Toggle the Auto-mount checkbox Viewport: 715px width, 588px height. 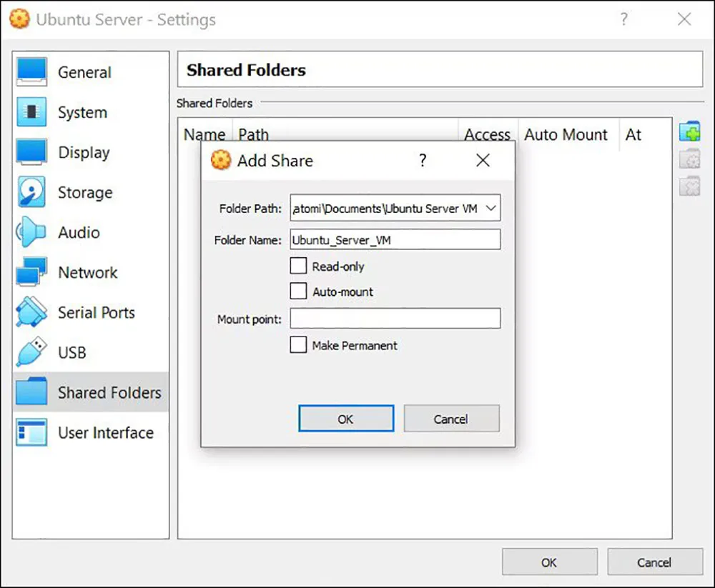point(298,291)
